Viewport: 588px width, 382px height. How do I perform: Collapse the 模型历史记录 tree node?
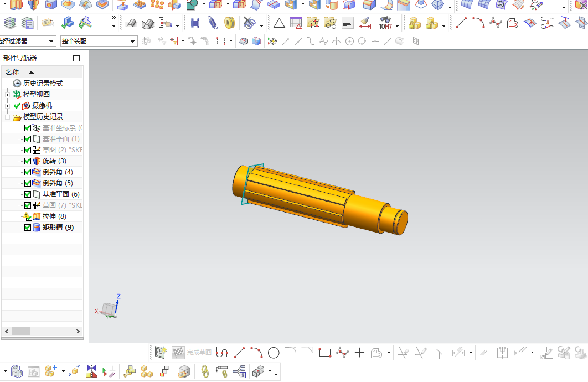tap(7, 117)
